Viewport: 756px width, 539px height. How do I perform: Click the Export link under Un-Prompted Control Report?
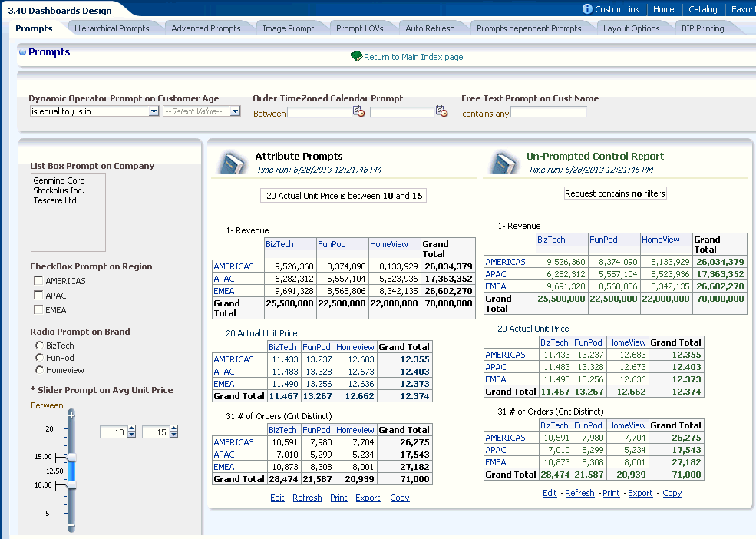pos(640,493)
